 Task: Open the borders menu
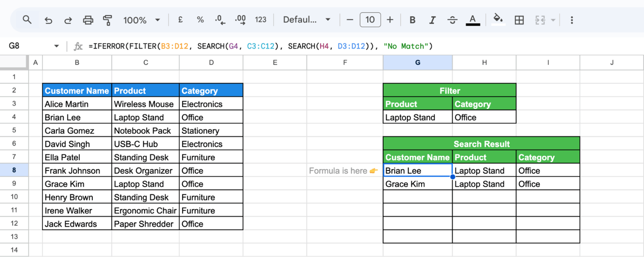pos(519,20)
